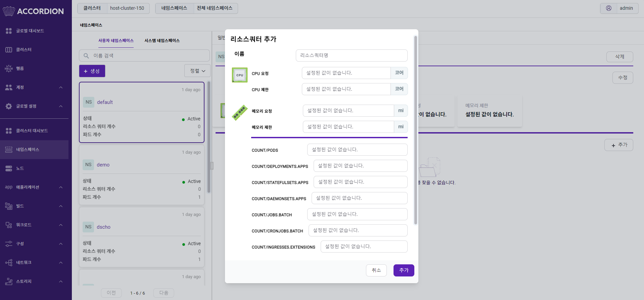Expand the 글로벌 설정 chevron
The width and height of the screenshot is (644, 300).
point(61,106)
